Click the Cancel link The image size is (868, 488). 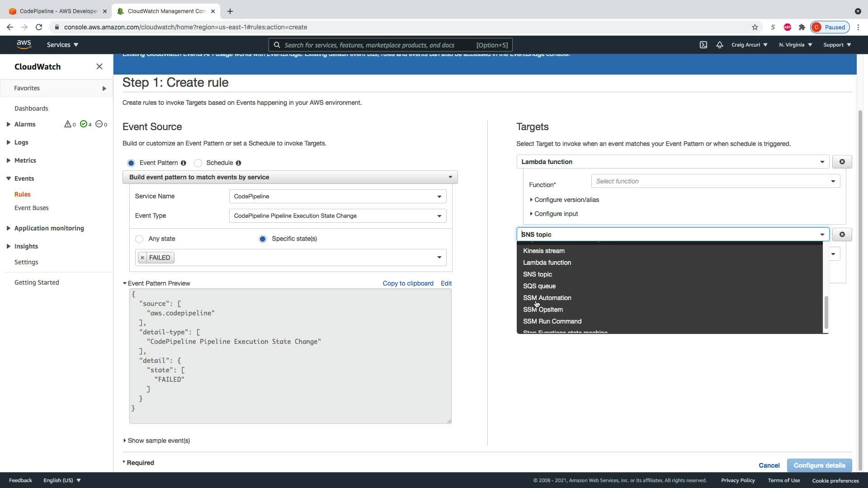(769, 465)
